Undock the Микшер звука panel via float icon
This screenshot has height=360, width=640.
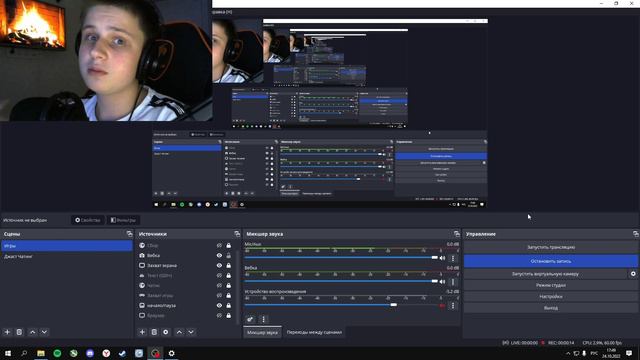click(457, 234)
